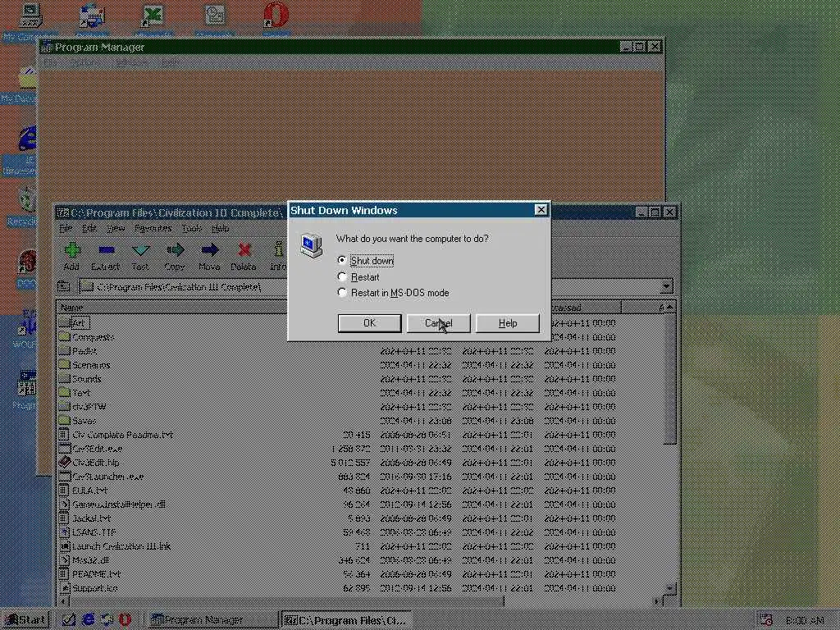The image size is (840, 630).
Task: Open Help from the shutdown dialog
Action: click(507, 323)
